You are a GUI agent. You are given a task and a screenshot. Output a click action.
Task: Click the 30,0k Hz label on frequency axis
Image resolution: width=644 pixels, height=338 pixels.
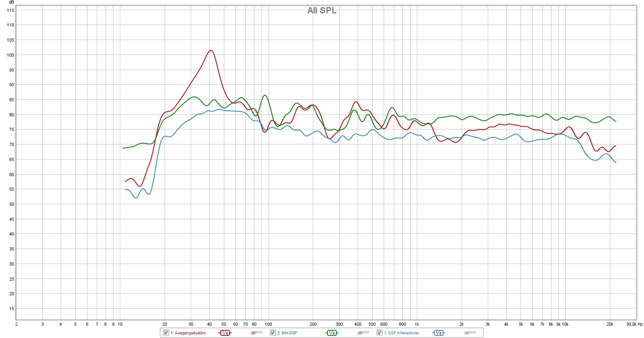point(634,324)
